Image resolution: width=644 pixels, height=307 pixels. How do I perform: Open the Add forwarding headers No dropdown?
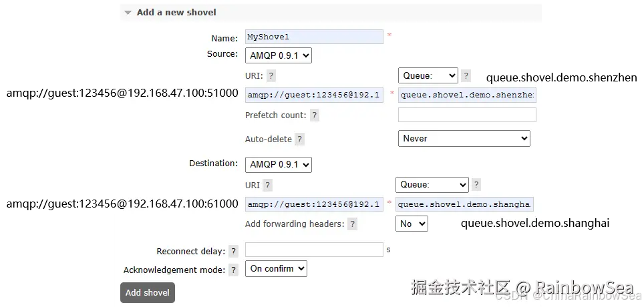tap(412, 224)
